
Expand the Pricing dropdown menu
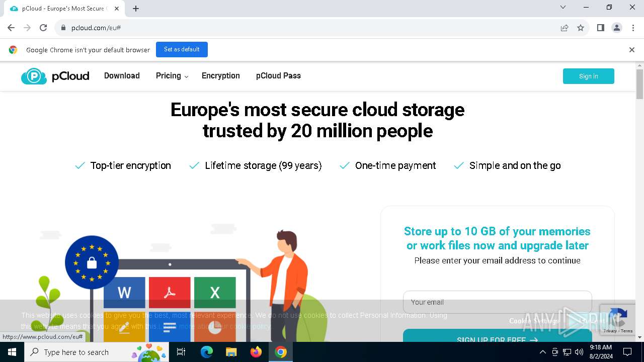coord(172,76)
